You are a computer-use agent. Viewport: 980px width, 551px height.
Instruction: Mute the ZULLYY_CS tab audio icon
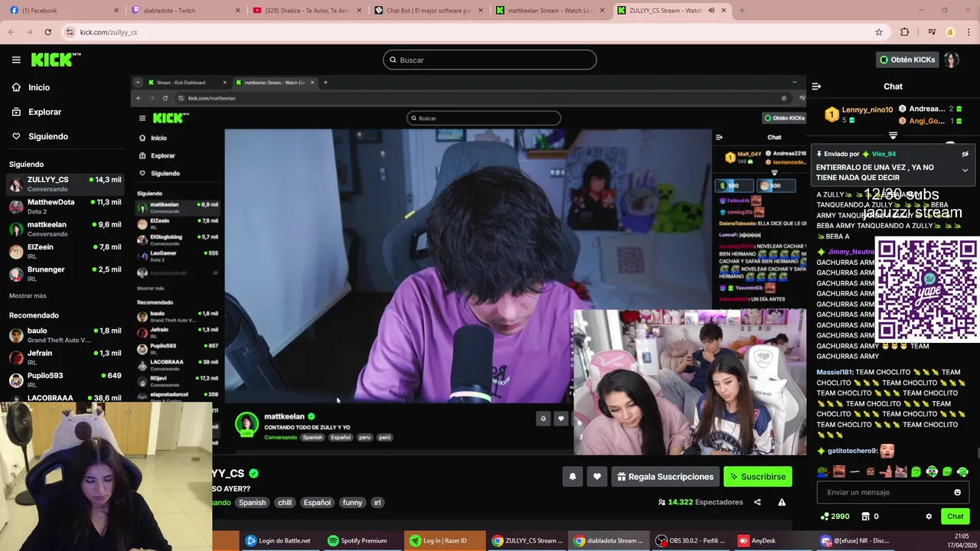click(711, 11)
